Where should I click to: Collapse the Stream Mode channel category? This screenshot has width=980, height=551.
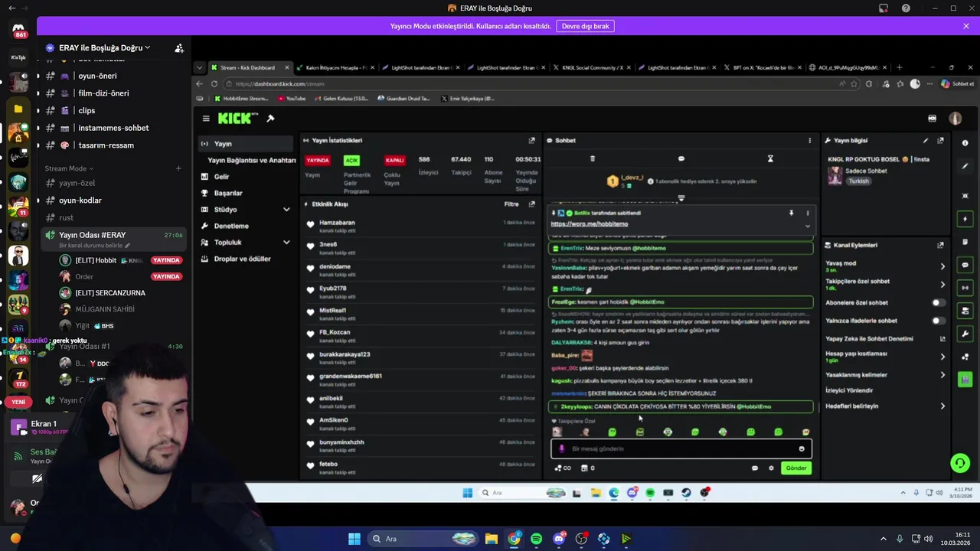click(x=69, y=168)
